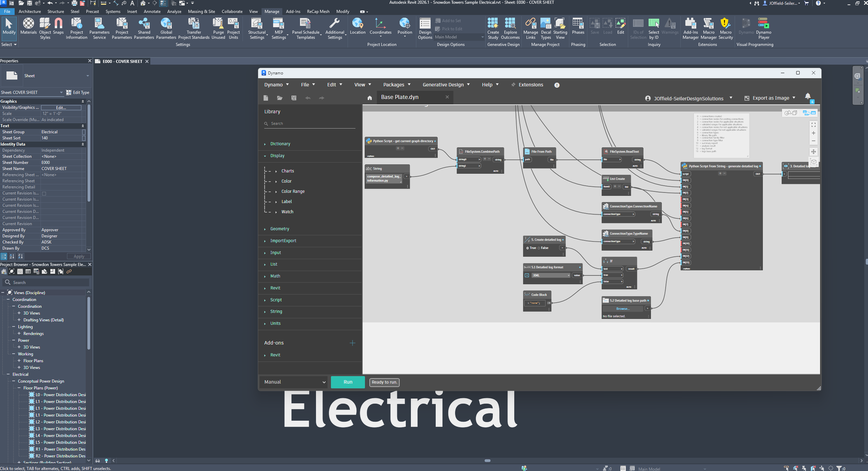Open Macro Security settings

click(725, 29)
